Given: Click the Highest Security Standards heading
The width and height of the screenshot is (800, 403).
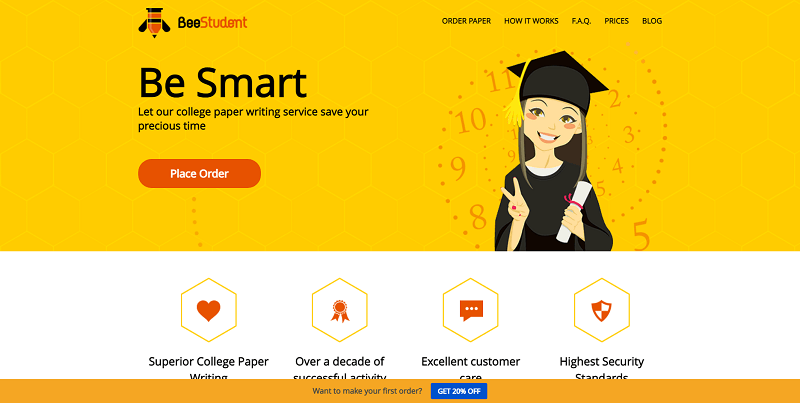Looking at the screenshot, I should point(602,368).
